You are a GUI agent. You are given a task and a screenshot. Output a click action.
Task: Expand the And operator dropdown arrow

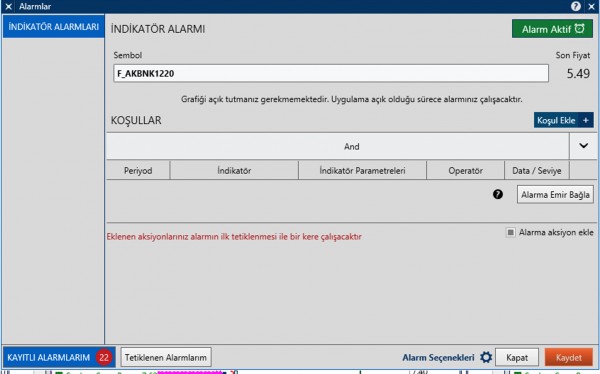point(583,146)
